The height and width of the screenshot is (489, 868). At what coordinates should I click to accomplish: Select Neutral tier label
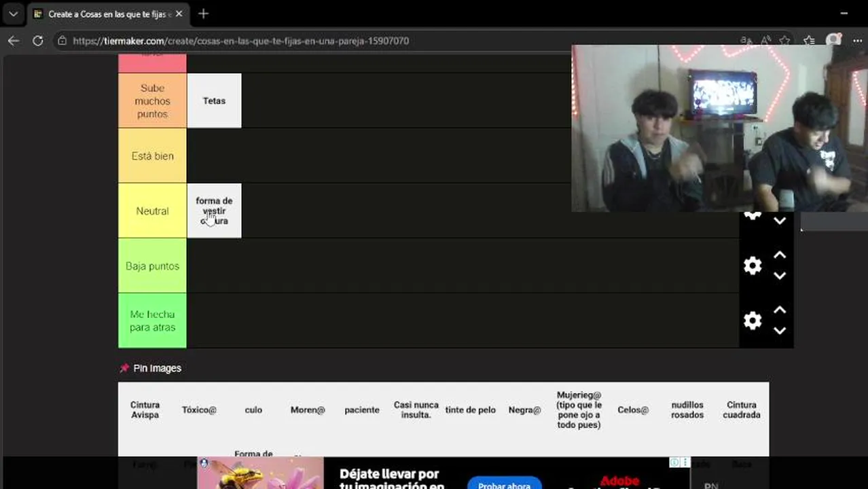tap(152, 211)
